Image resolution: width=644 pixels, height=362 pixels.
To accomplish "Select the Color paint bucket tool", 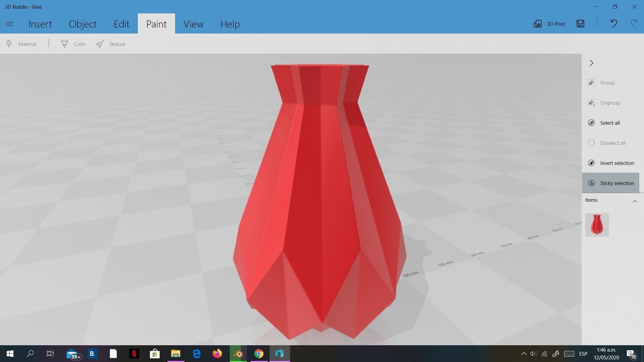I will point(65,44).
